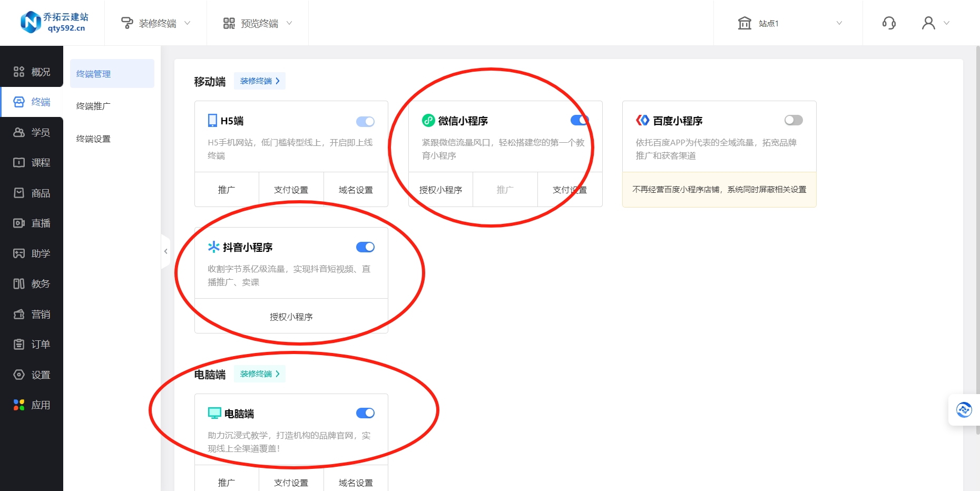Viewport: 980px width, 491px height.
Task: Select the 订单 (Orders) sidebar icon
Action: pos(32,344)
